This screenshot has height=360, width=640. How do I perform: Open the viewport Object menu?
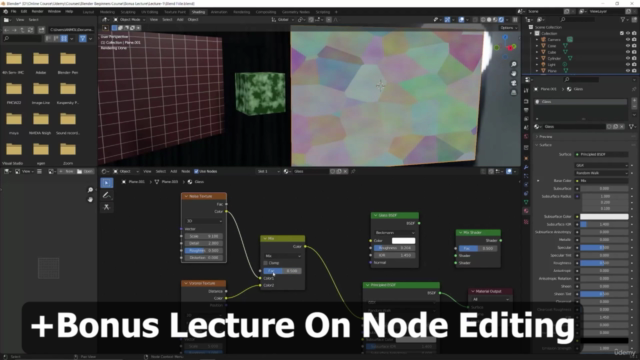(193, 20)
